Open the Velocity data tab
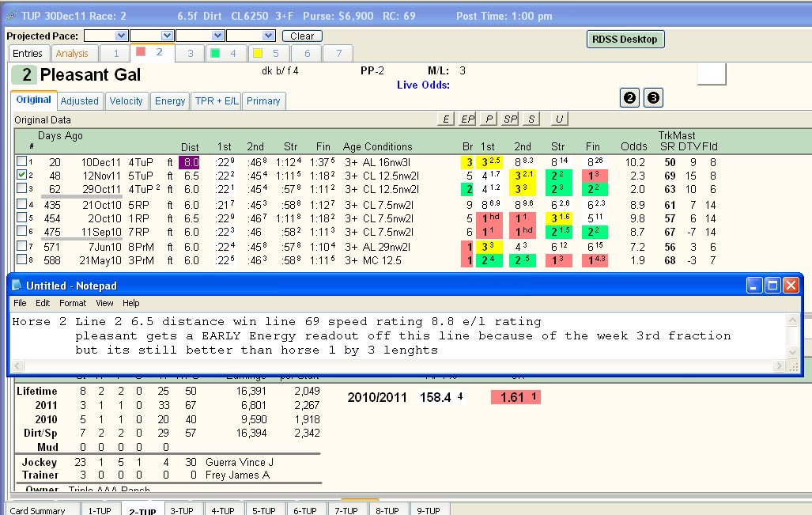The height and width of the screenshot is (515, 812). pos(127,101)
